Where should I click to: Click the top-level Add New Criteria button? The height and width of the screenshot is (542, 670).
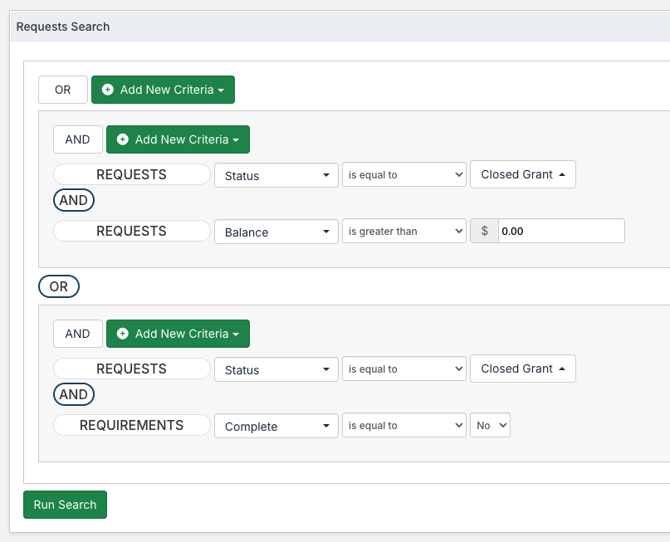point(163,90)
